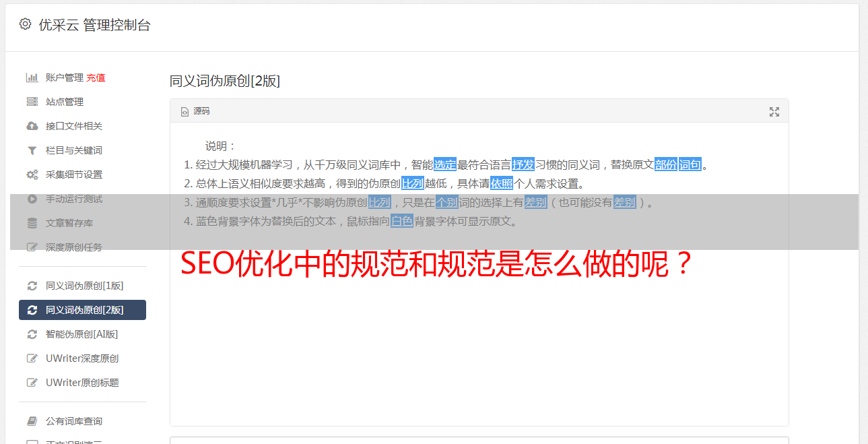The width and height of the screenshot is (868, 444).
Task: Click the red headline text about SEO优化
Action: [436, 264]
